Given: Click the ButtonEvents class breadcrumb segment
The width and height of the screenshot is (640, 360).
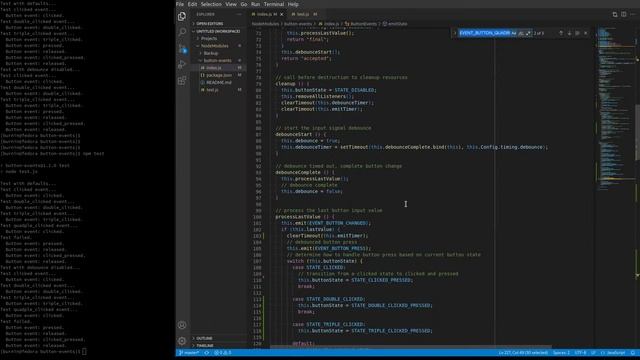Looking at the screenshot, I should 361,24.
